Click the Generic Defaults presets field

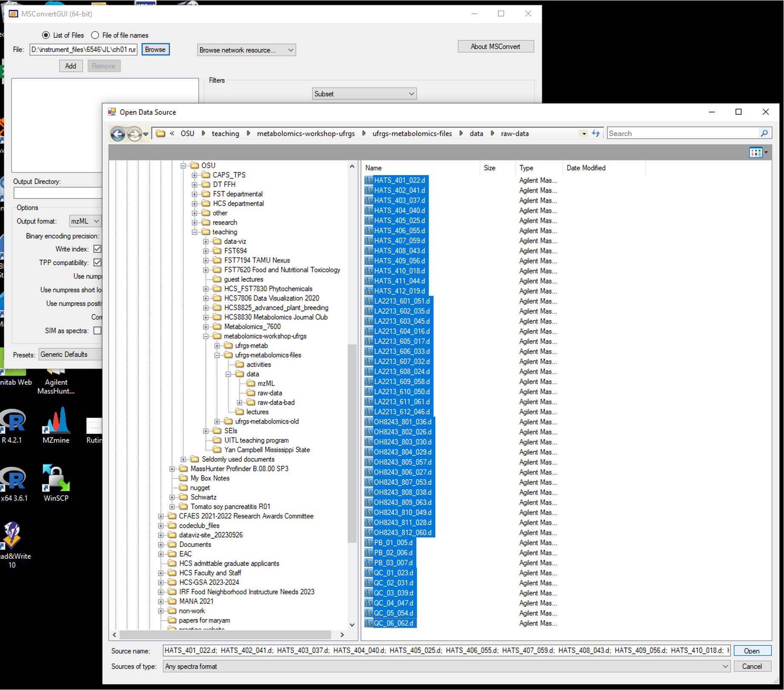71,355
